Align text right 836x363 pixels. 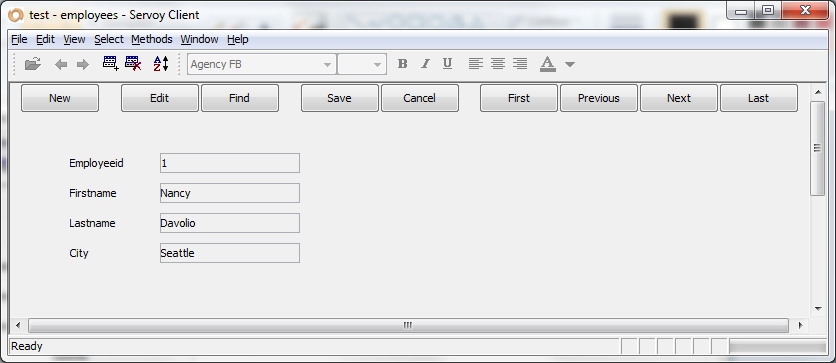pyautogui.click(x=520, y=64)
